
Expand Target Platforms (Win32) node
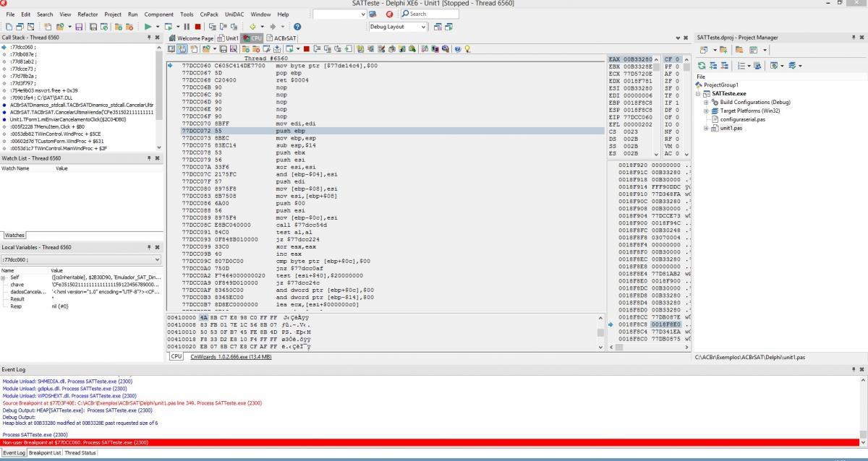tap(706, 111)
